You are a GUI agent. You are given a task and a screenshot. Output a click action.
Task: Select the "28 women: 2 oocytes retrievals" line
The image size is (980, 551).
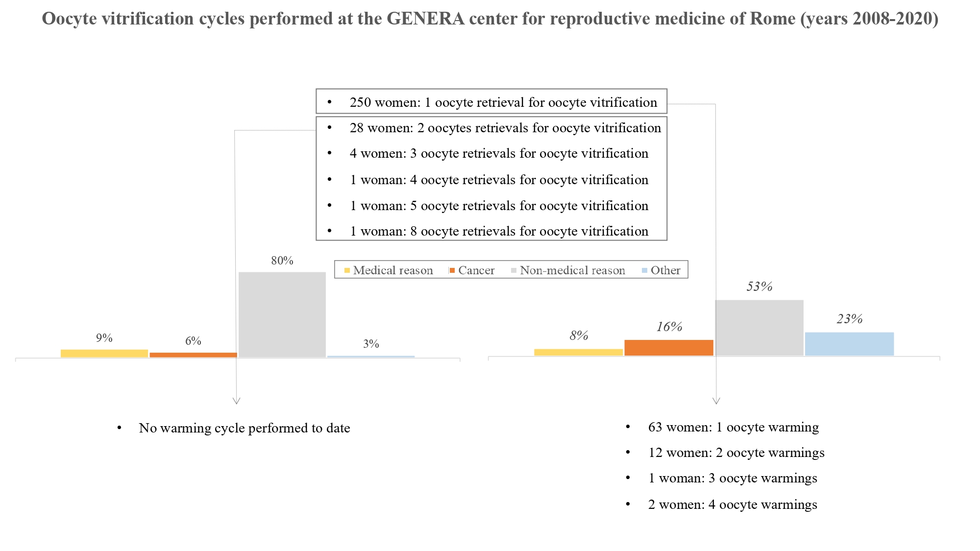[x=505, y=128]
